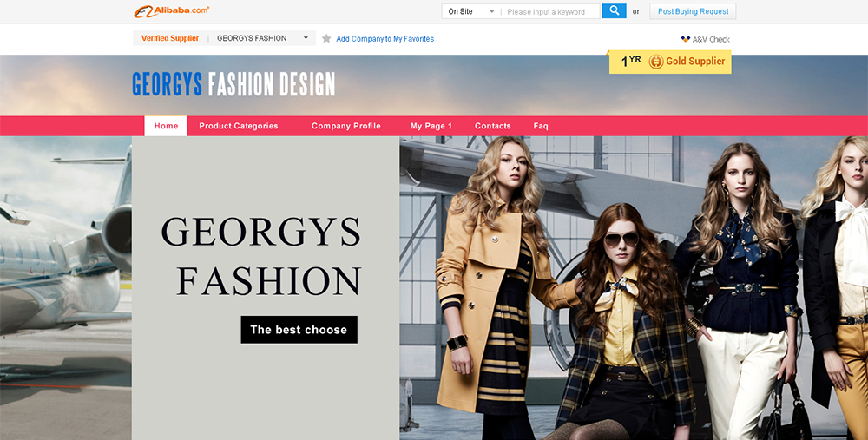Click the fashion models banner photo
This screenshot has width=868, height=440.
point(634,288)
